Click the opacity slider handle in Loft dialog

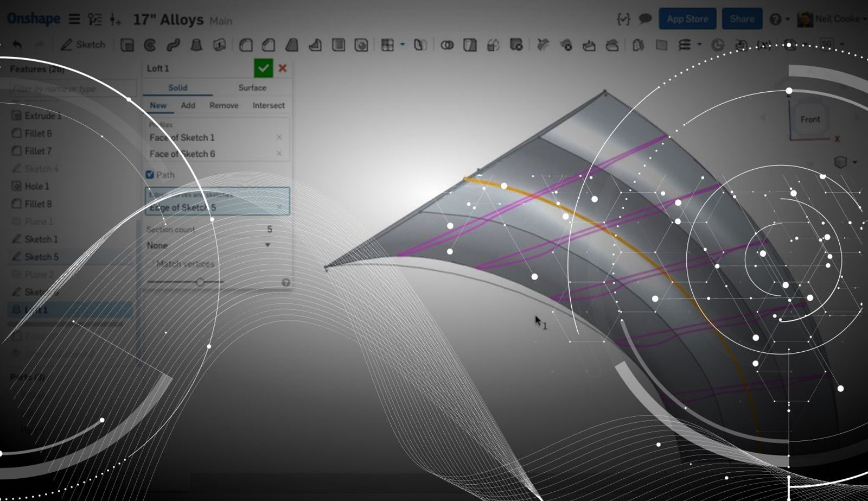click(x=200, y=282)
